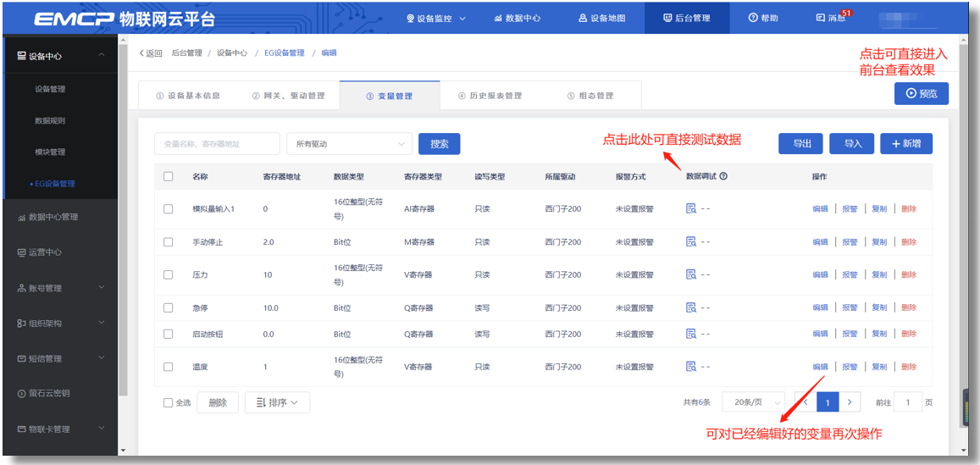Click 编辑 for the 温度 row
This screenshot has width=980, height=465.
click(820, 366)
